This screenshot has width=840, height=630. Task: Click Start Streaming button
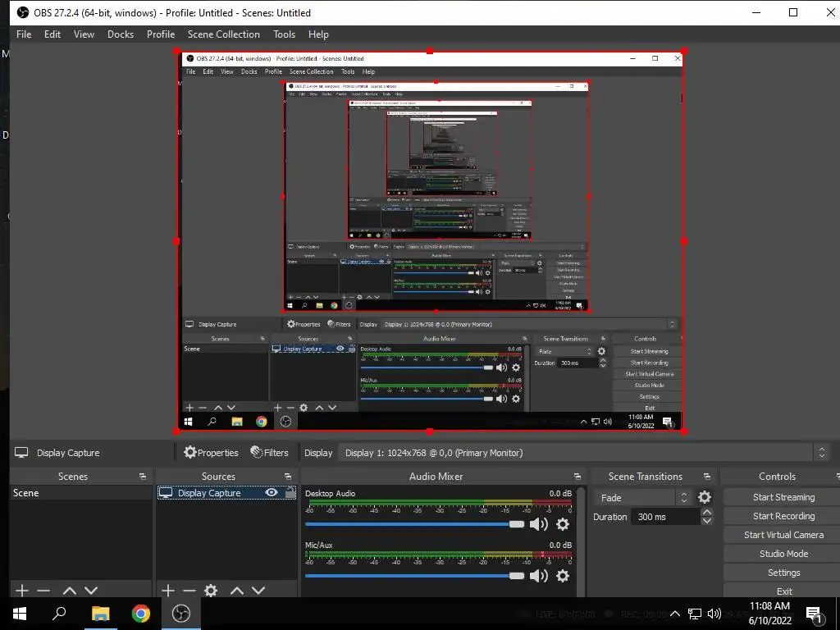[783, 497]
